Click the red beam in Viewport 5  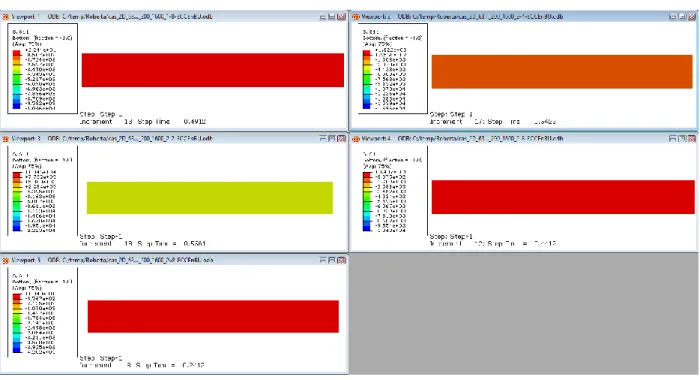[213, 316]
